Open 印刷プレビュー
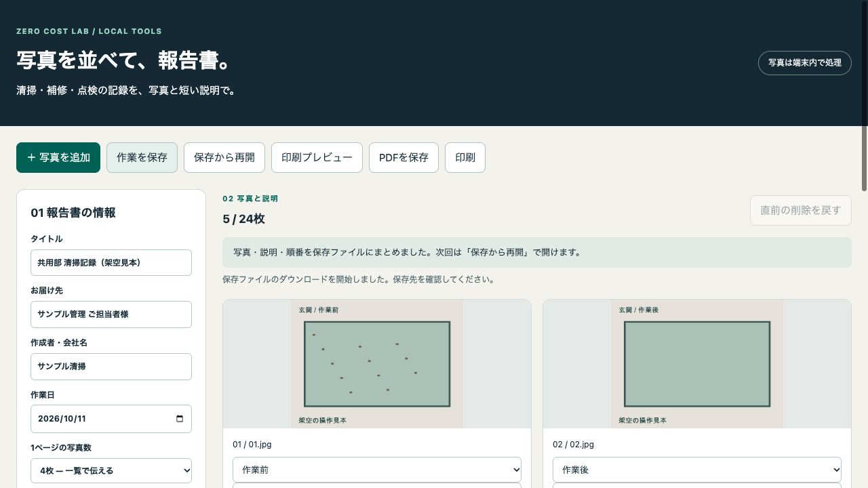868x488 pixels. (x=317, y=157)
